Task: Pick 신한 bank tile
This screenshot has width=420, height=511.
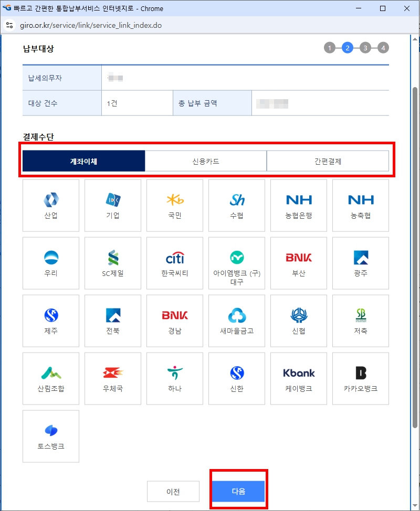Action: pos(237,378)
